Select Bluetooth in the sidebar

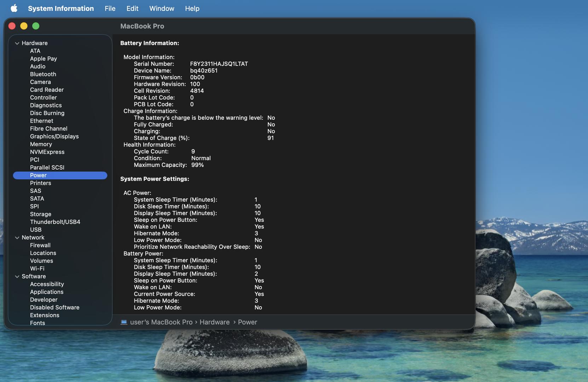(43, 74)
